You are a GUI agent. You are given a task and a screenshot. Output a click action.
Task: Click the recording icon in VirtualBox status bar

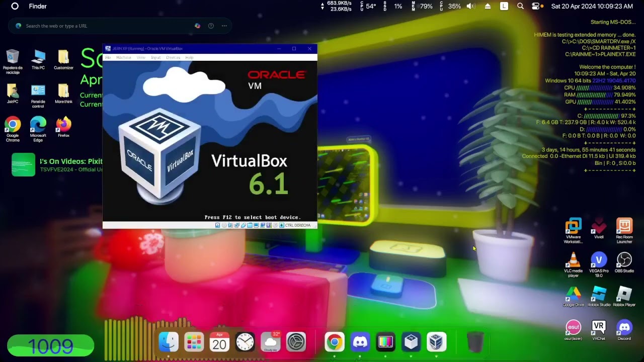(x=263, y=225)
